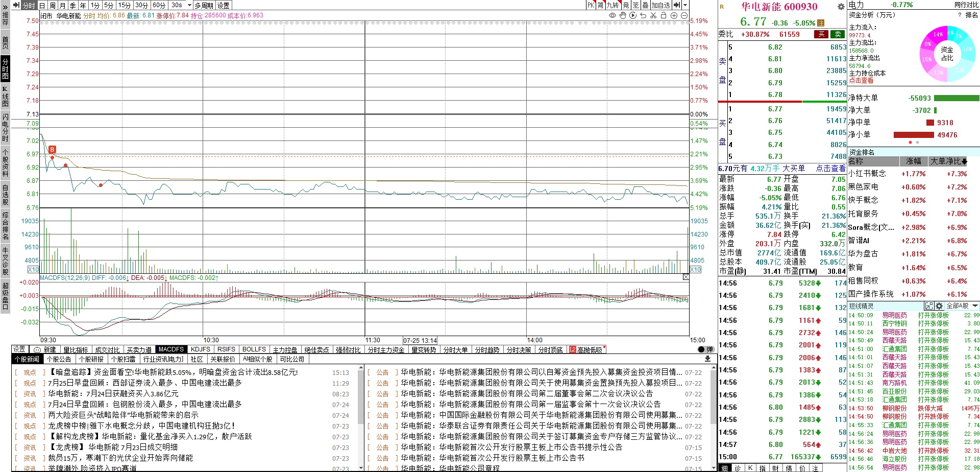The height and width of the screenshot is (472, 980).
Task: Click the collapse arrow icon left of 分时
Action: 16,5
